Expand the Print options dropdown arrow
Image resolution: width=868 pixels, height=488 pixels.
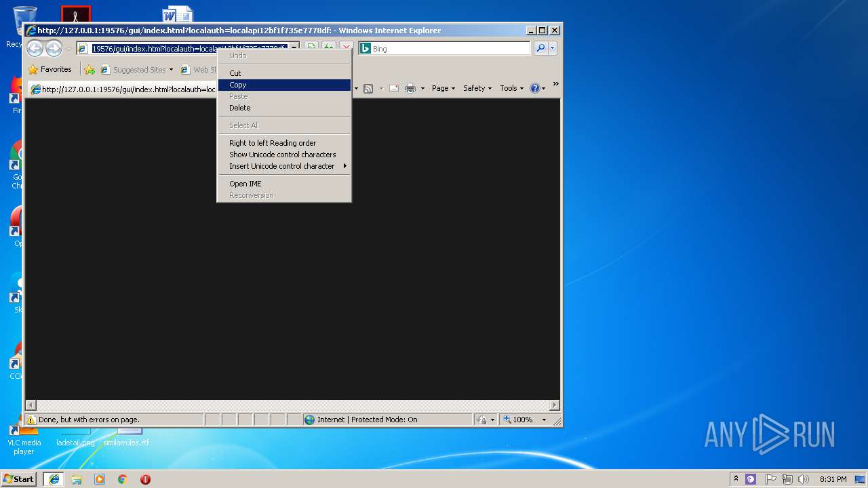click(x=422, y=88)
